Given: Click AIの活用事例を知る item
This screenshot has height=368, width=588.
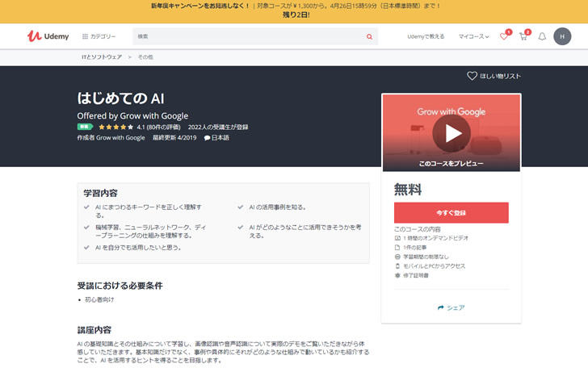Looking at the screenshot, I should pyautogui.click(x=272, y=207).
